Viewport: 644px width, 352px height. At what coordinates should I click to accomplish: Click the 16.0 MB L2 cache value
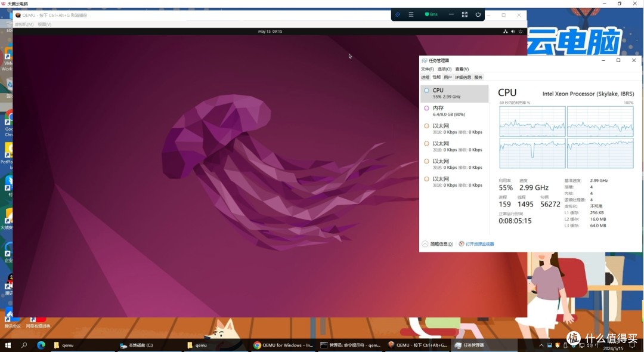coord(598,219)
